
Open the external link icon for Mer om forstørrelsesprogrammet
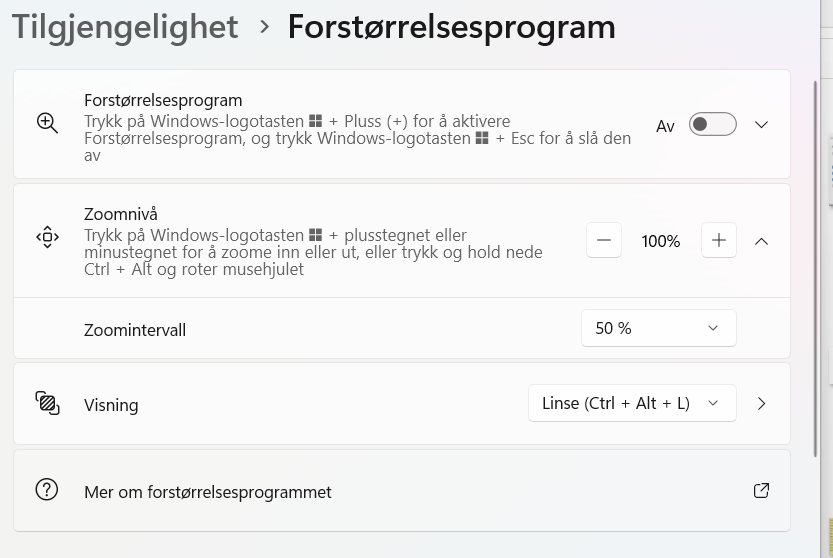pos(761,490)
